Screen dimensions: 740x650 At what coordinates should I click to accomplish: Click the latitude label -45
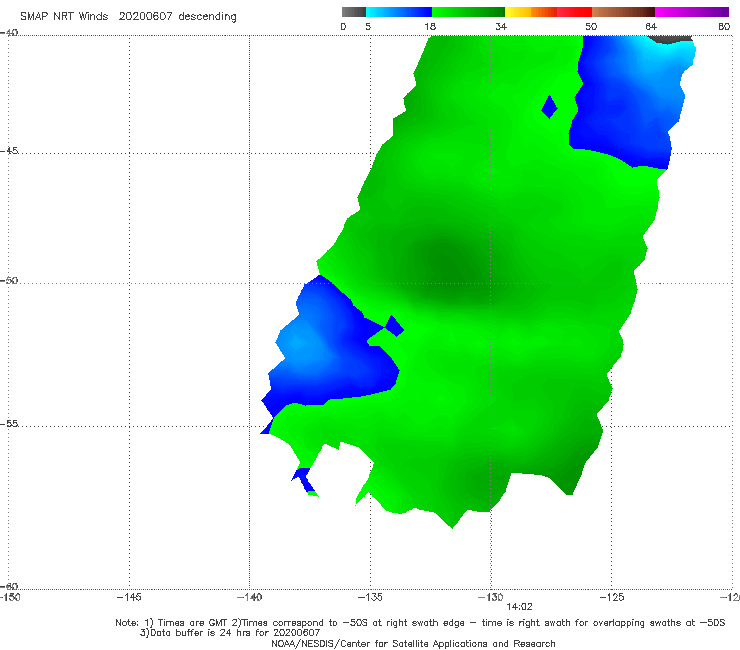(x=9, y=151)
